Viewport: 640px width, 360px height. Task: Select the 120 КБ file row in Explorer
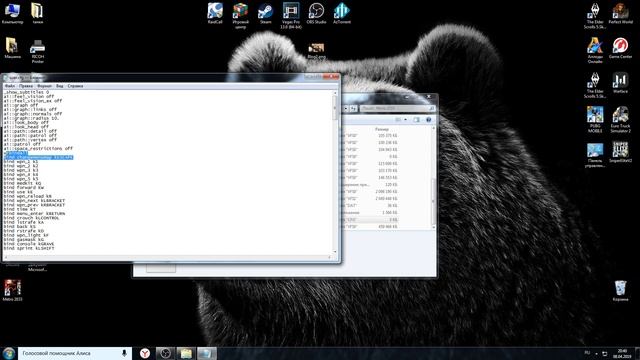tap(371, 184)
